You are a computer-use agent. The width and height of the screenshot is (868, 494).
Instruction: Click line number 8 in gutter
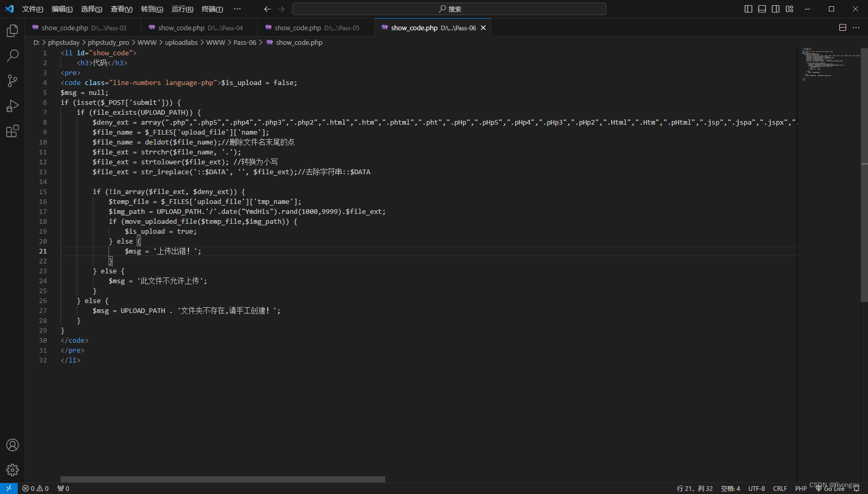tap(45, 122)
